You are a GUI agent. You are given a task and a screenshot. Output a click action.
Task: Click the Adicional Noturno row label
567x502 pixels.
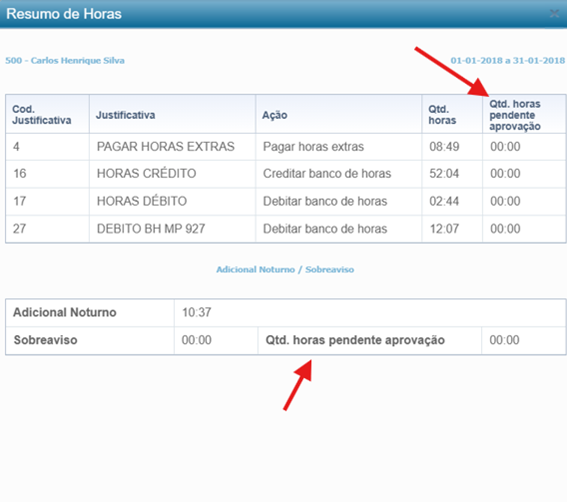coord(65,312)
